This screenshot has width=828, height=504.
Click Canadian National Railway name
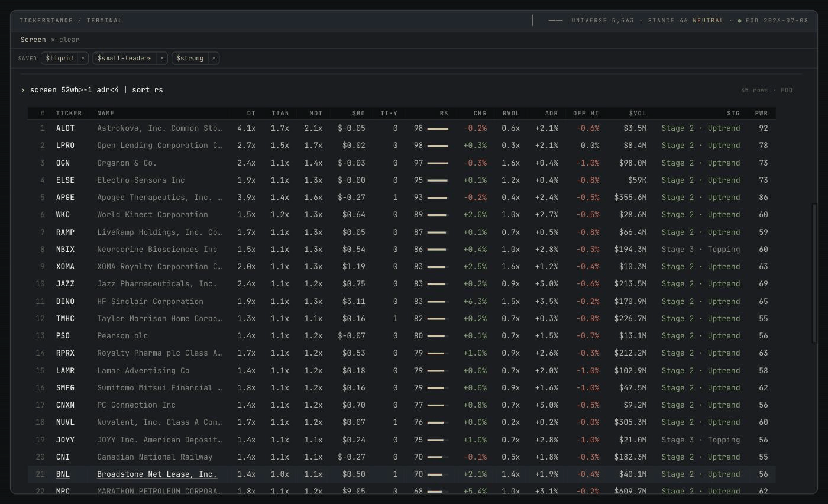155,457
